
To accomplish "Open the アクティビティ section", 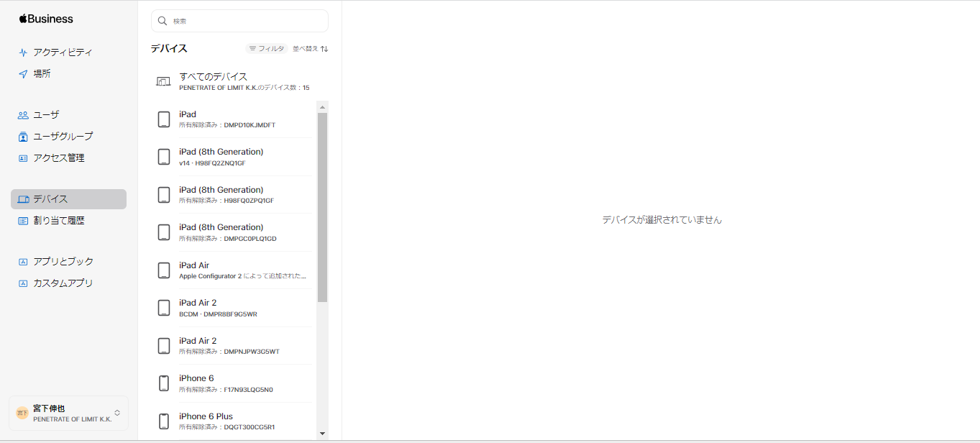I will coord(68,52).
